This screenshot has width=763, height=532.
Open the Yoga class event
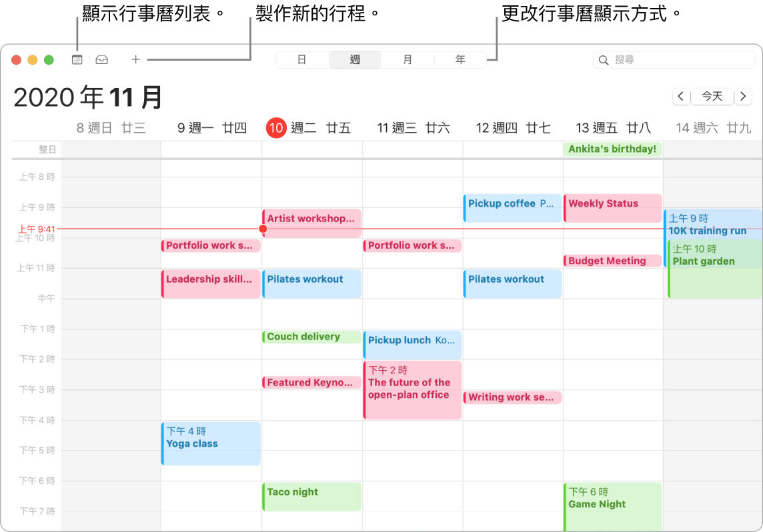pyautogui.click(x=211, y=443)
